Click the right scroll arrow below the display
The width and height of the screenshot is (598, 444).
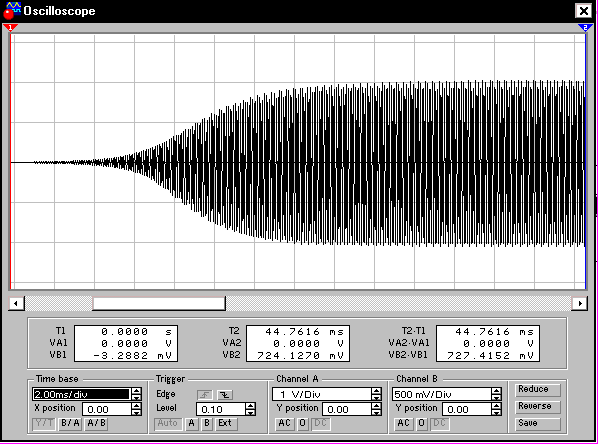click(580, 304)
